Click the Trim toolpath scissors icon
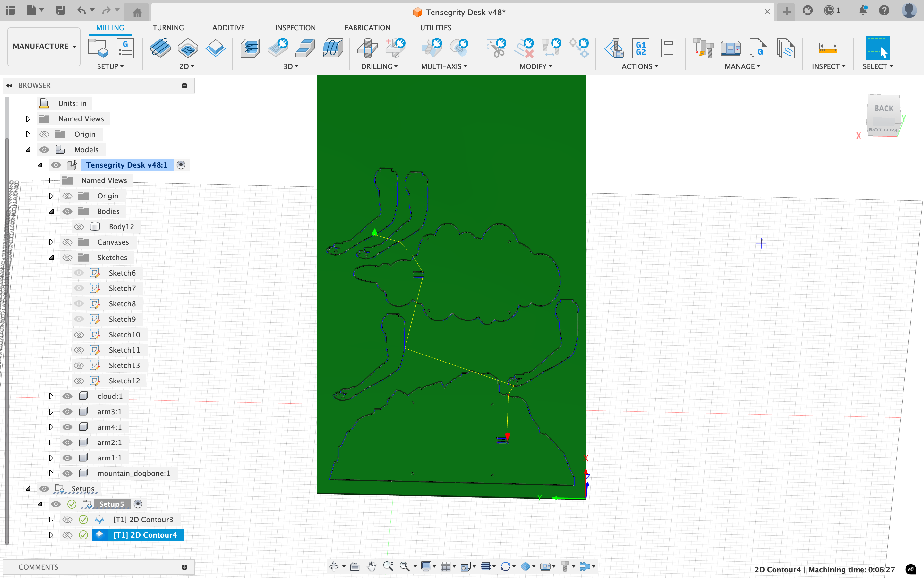The height and width of the screenshot is (578, 924). (x=496, y=48)
